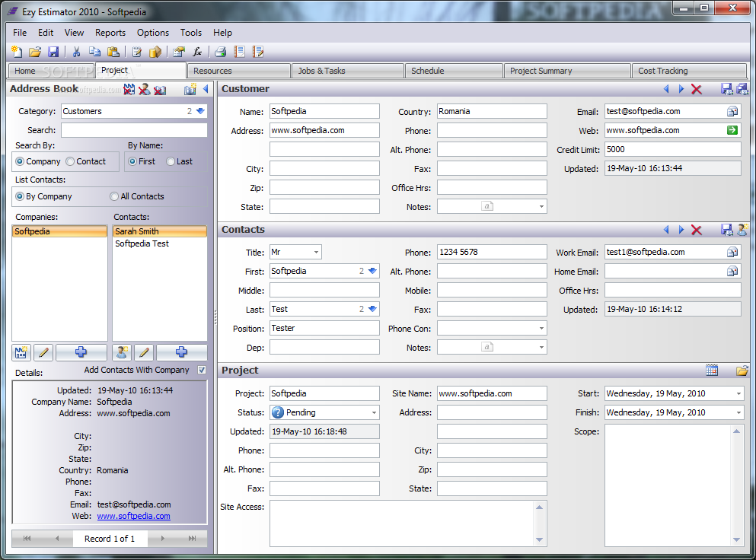The image size is (756, 560).
Task: Click the calendar icon in Project header
Action: tap(712, 370)
